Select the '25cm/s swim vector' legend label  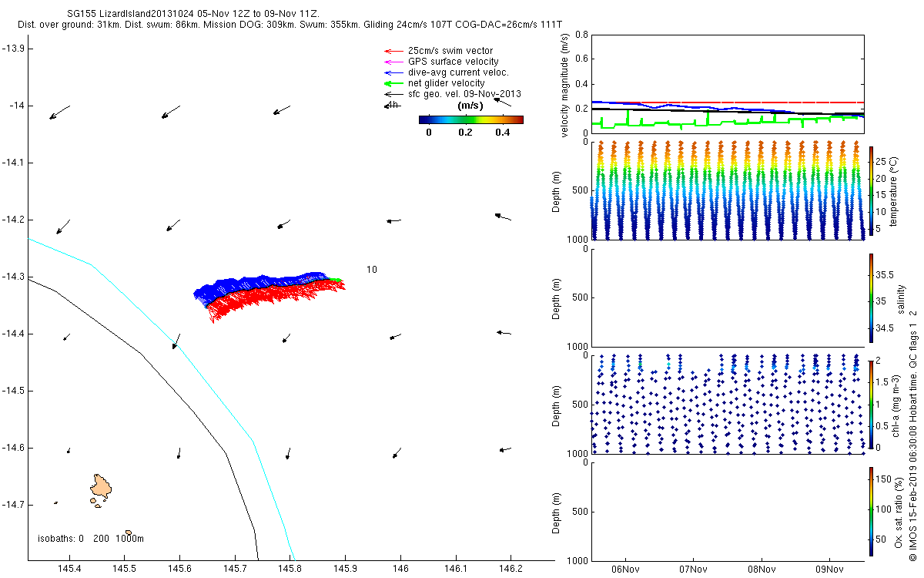450,51
